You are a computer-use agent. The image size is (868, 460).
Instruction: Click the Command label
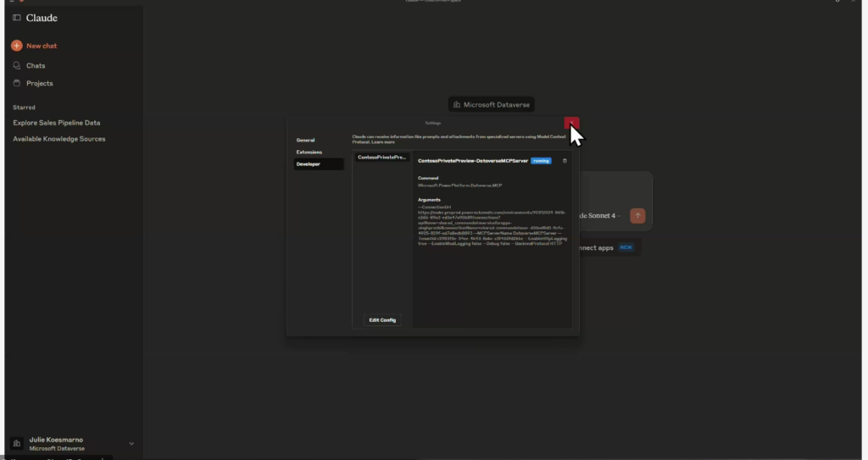428,178
